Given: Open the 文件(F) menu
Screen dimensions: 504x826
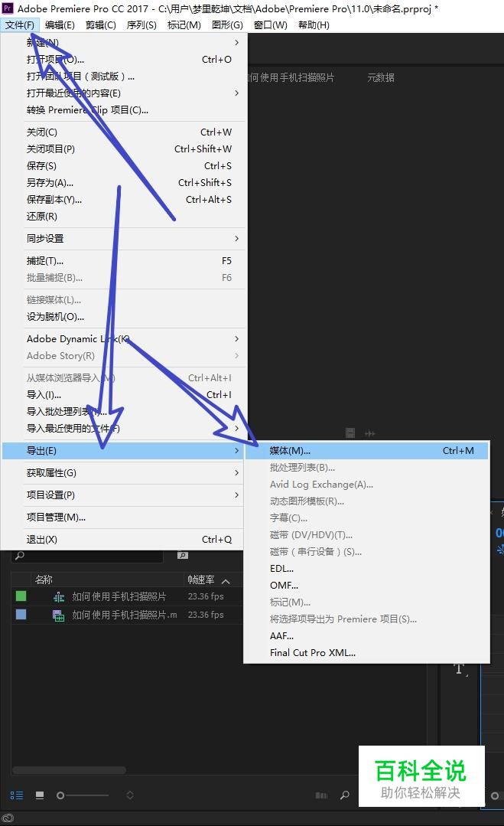Looking at the screenshot, I should [x=19, y=24].
